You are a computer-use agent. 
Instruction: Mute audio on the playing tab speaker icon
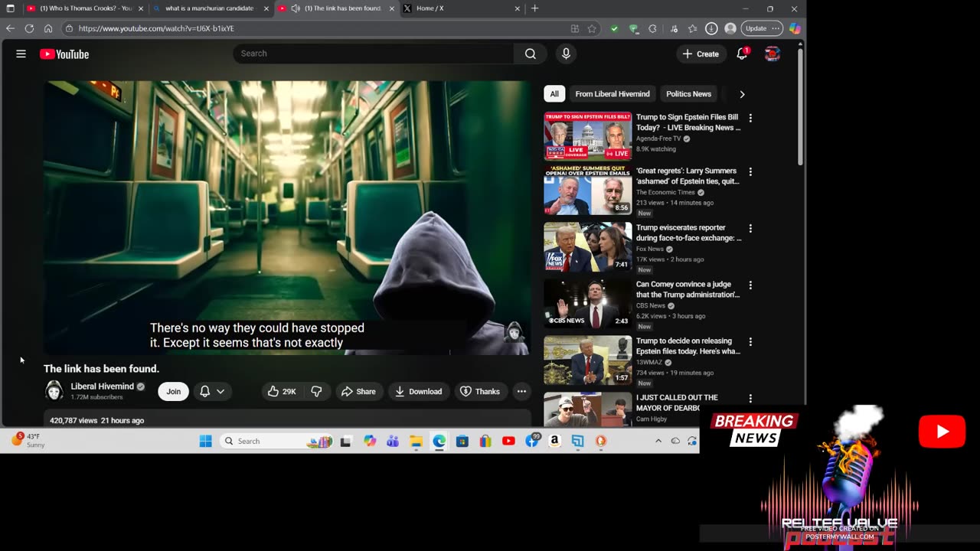pyautogui.click(x=296, y=8)
